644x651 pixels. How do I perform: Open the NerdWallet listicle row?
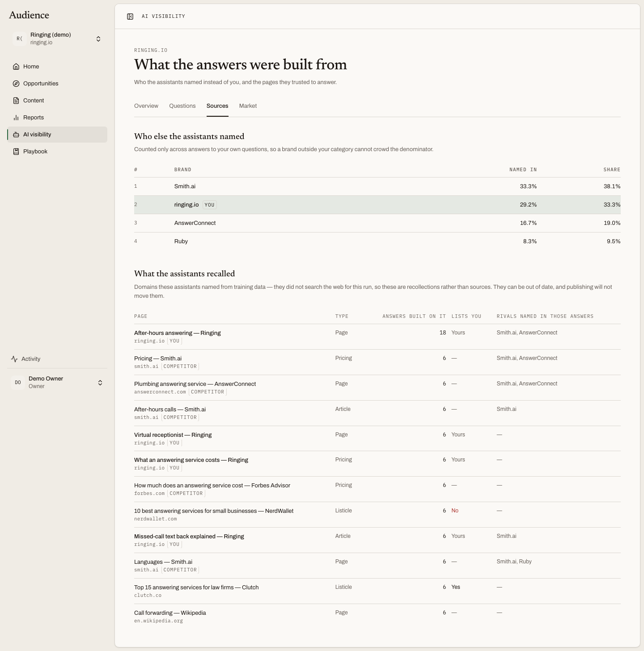377,515
